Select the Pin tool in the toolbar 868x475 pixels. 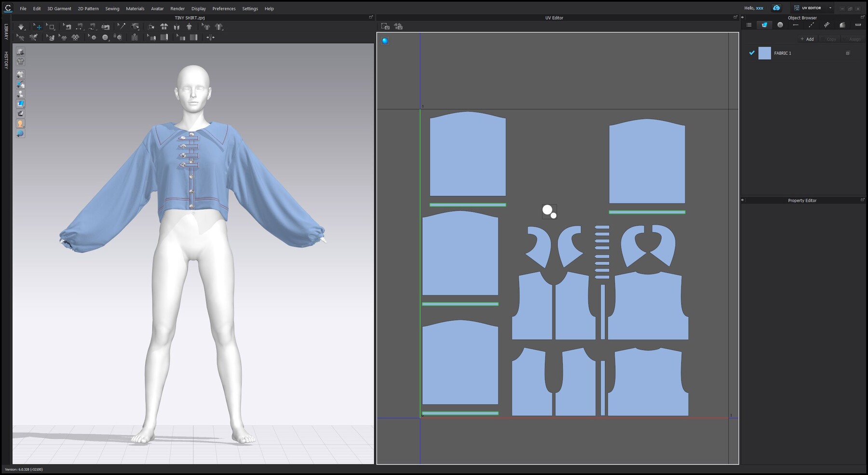click(x=122, y=27)
